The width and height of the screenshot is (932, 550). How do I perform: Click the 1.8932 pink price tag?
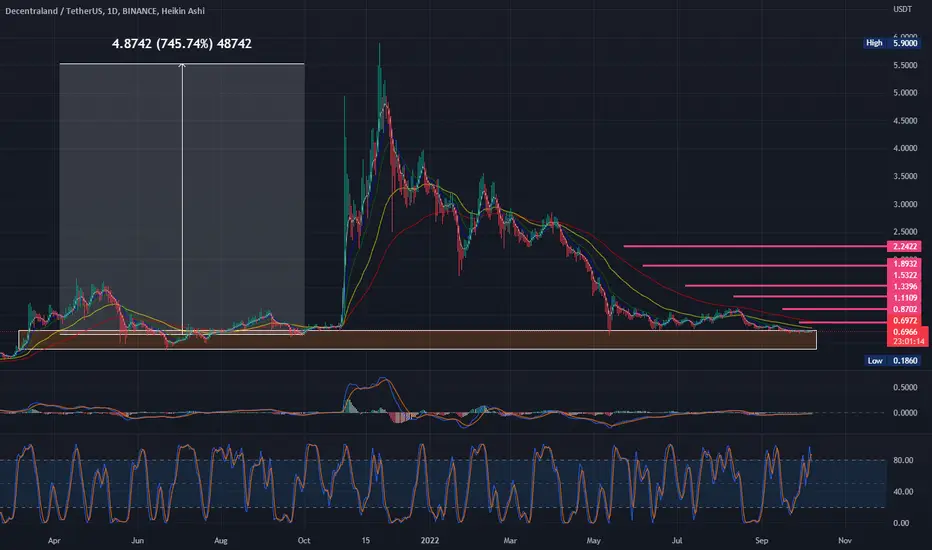point(905,263)
